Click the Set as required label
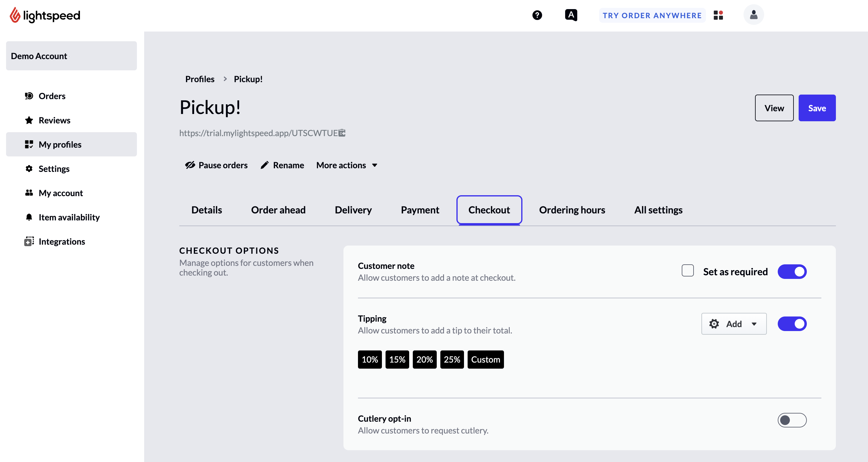Screen dimensions: 868x462 pos(735,272)
